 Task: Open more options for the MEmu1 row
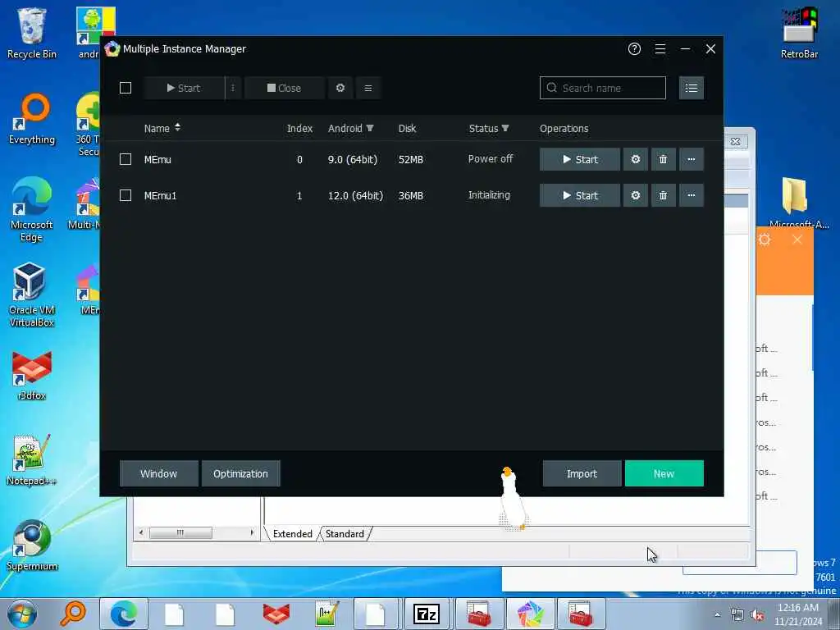click(x=691, y=195)
